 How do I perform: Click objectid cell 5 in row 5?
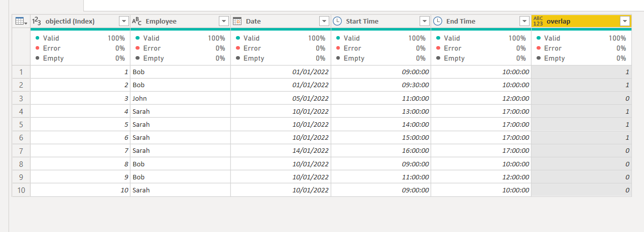coord(80,124)
